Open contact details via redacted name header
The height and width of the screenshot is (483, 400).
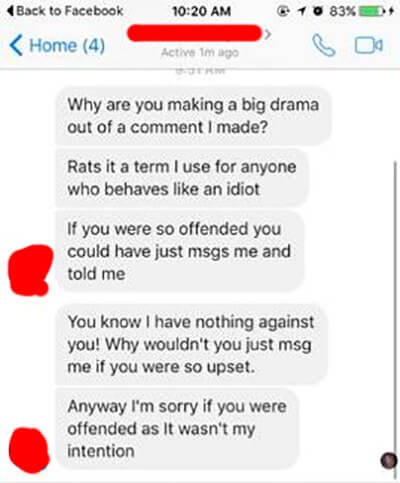point(195,33)
